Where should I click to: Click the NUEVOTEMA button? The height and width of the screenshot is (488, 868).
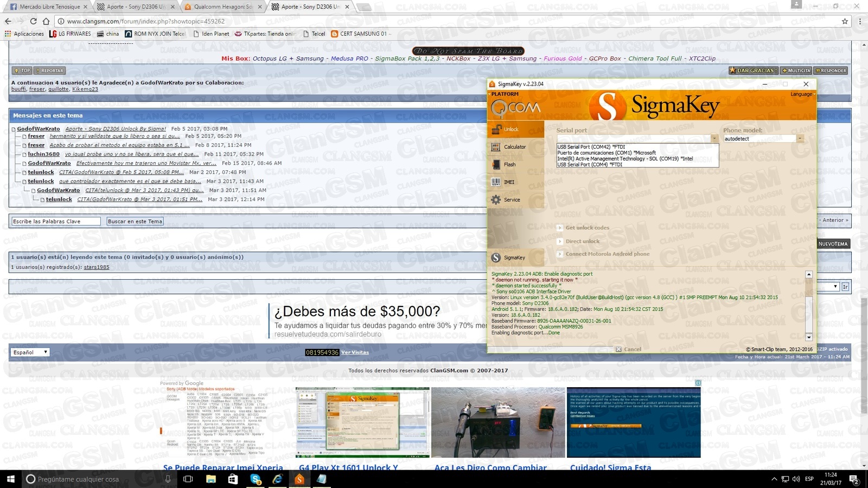833,244
